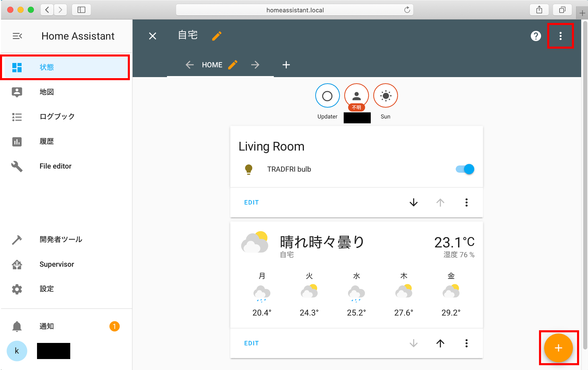
Task: Click the 20.4° forecast temperature
Action: [x=262, y=313]
